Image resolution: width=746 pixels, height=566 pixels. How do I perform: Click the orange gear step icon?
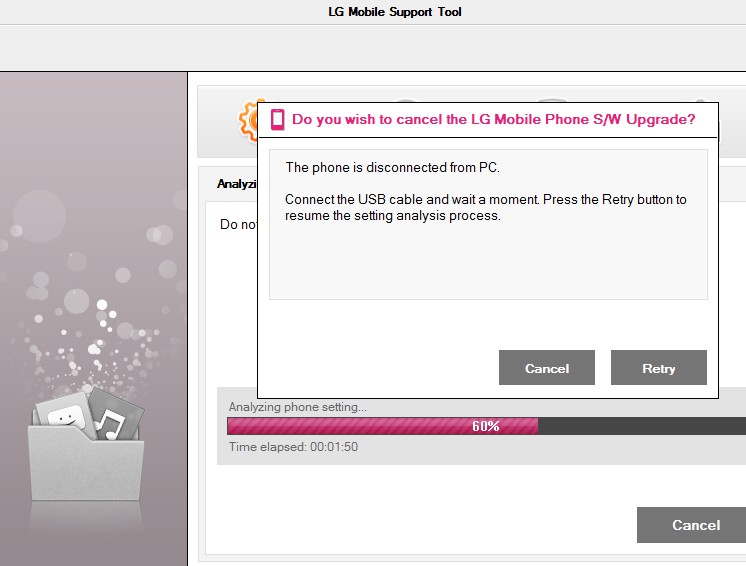point(247,121)
